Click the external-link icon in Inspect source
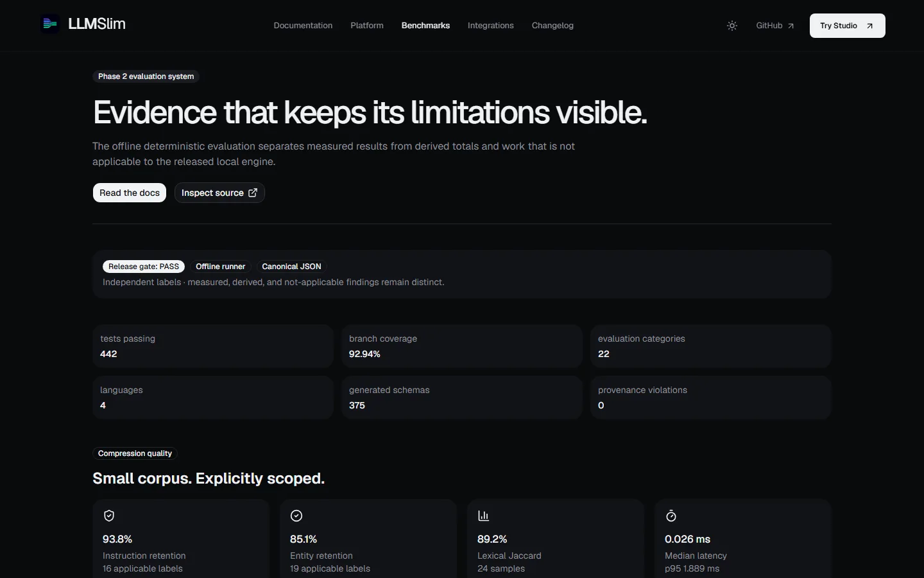The height and width of the screenshot is (578, 924). (x=253, y=193)
